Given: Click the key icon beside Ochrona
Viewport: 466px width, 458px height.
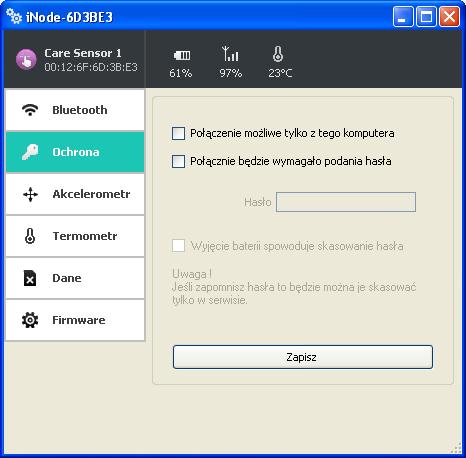Looking at the screenshot, I should coord(30,152).
